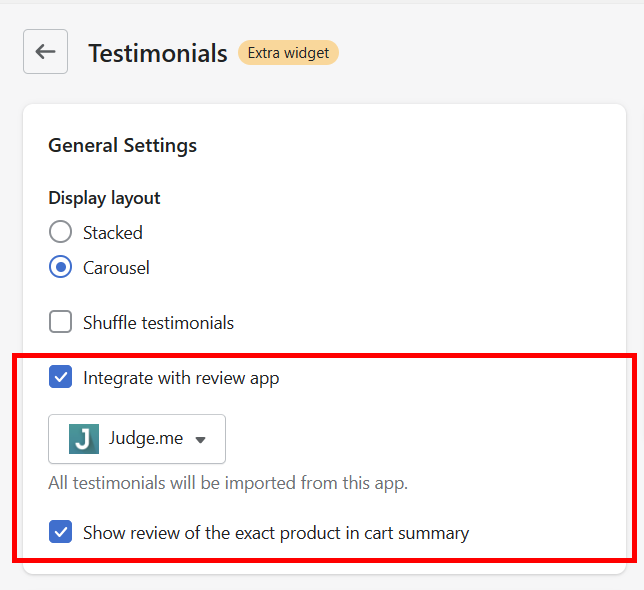Screen dimensions: 644x590
Task: Select the Stacked display layout
Action: [x=60, y=232]
